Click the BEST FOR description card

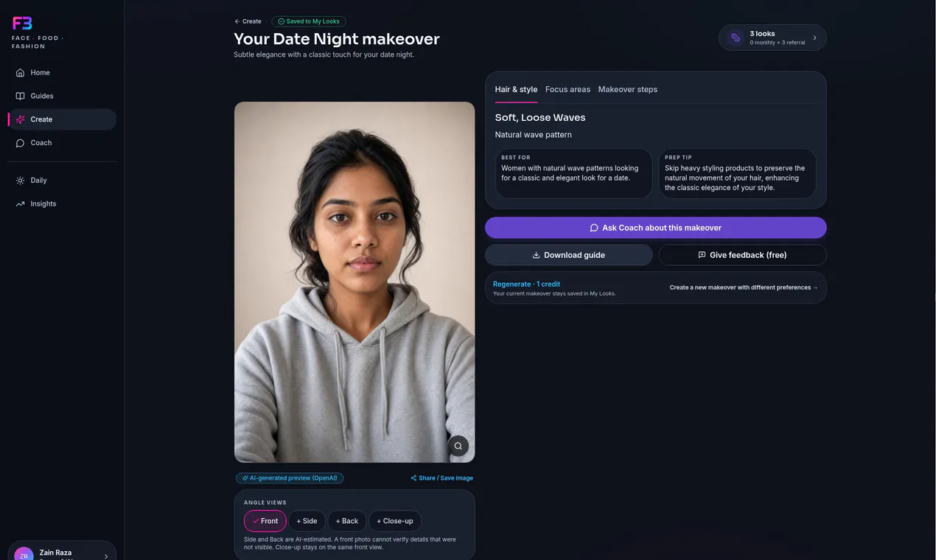click(573, 173)
